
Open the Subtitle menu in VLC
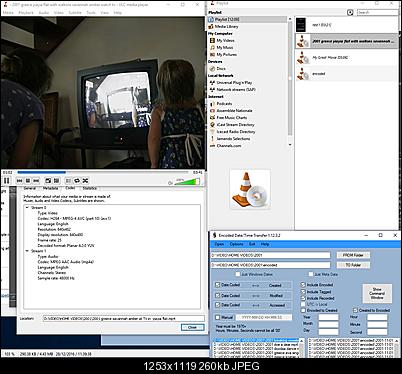[x=75, y=13]
